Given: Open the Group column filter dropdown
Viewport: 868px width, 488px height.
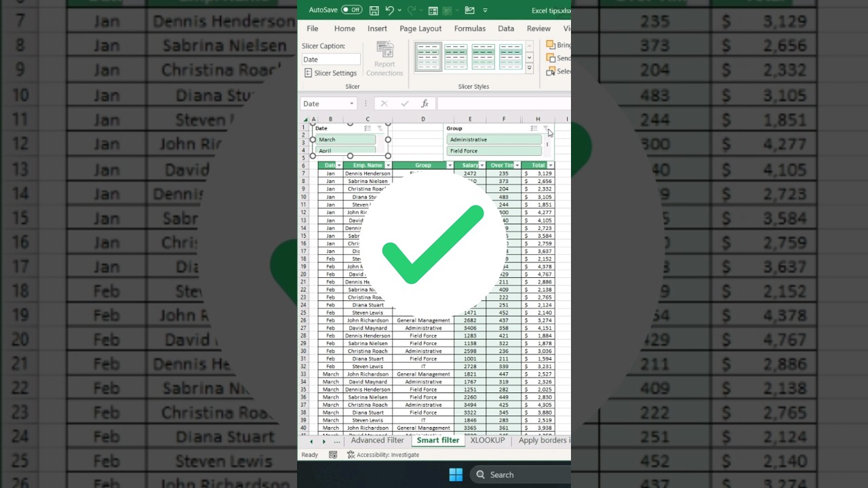Looking at the screenshot, I should (450, 165).
